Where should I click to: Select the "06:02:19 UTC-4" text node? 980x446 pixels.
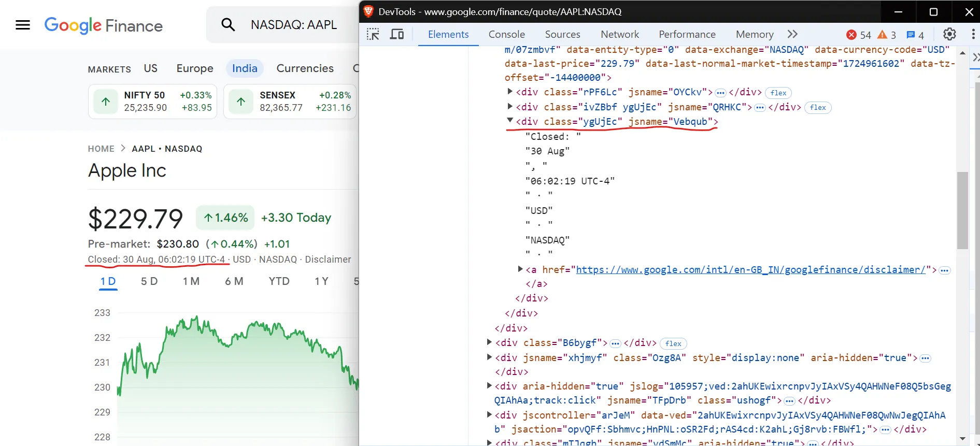570,181
